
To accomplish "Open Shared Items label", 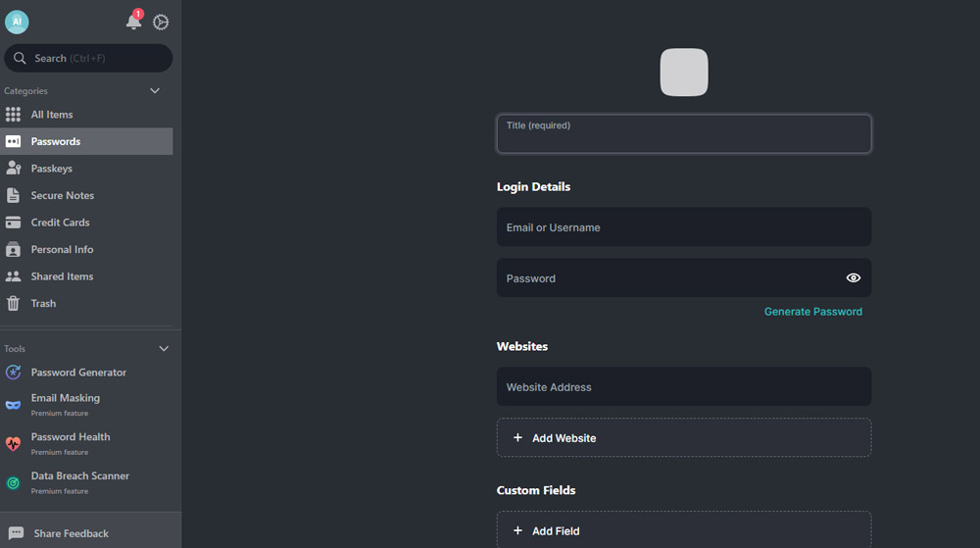I will click(x=62, y=276).
